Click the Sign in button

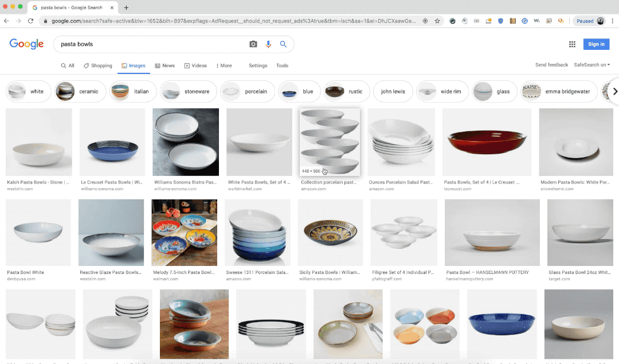tap(596, 44)
